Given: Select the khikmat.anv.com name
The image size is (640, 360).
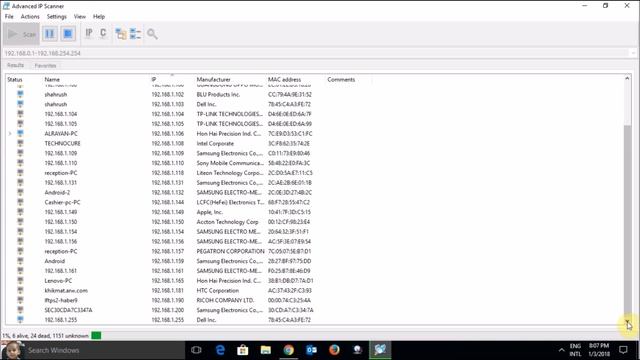Looking at the screenshot, I should coord(66,290).
